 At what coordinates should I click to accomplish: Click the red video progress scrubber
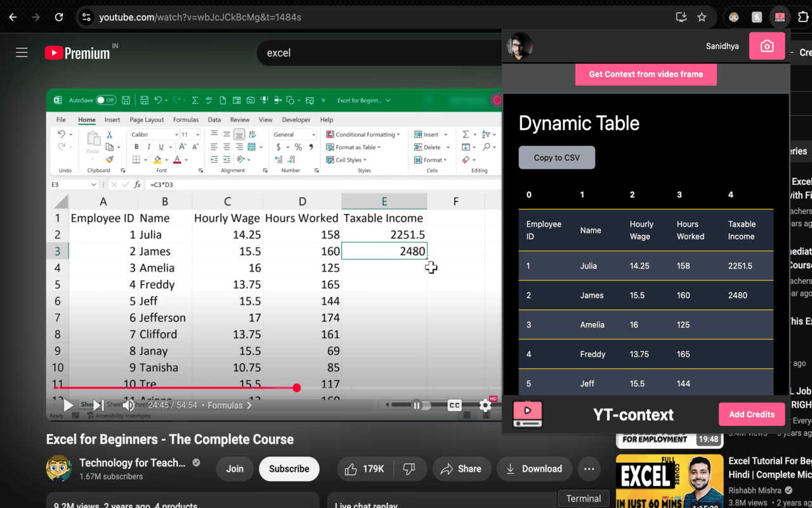296,387
